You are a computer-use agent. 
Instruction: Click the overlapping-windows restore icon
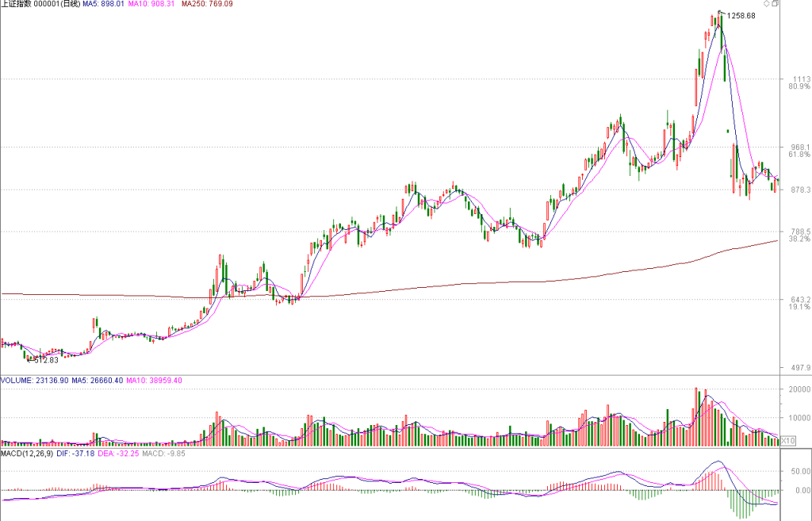click(776, 4)
